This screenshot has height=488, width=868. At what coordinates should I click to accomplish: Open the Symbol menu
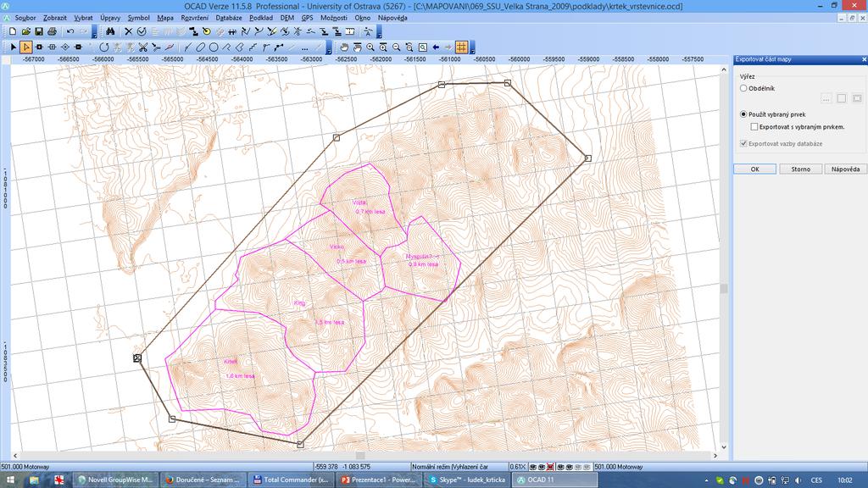tap(138, 18)
